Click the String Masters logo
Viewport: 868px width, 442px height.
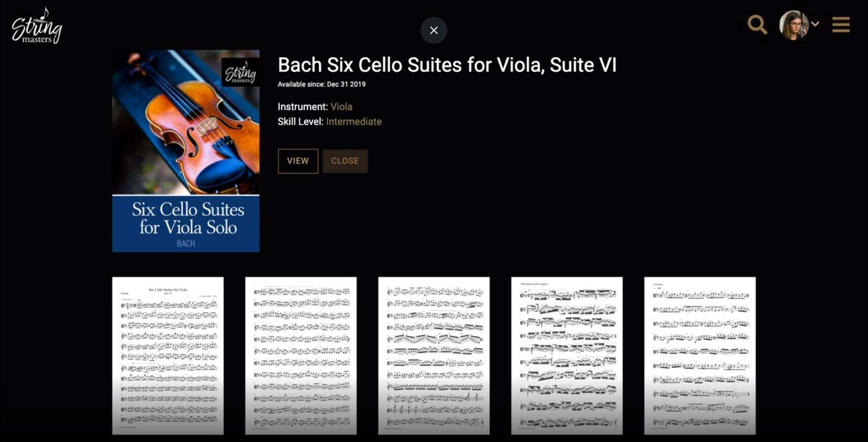point(37,26)
